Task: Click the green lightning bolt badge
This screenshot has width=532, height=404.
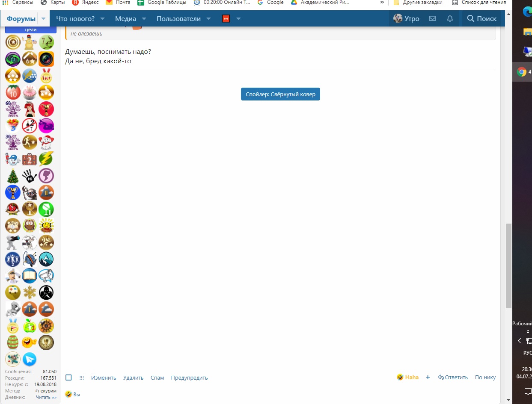Action: [46, 159]
